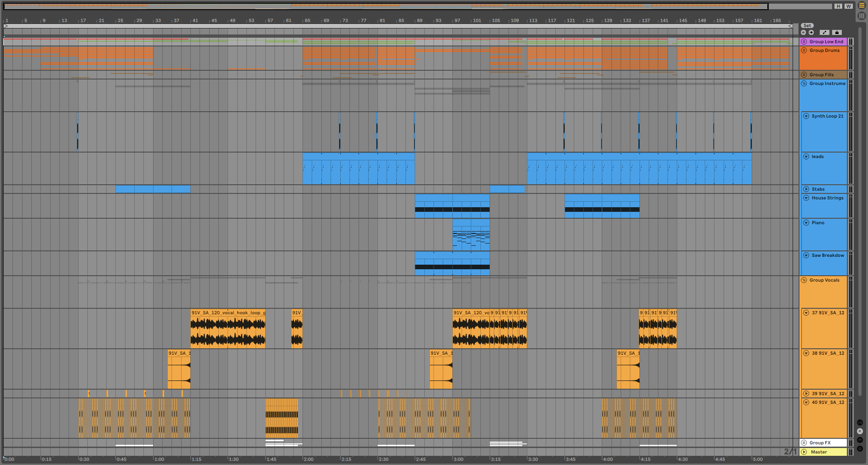Click Group FX fold icon

click(804, 443)
